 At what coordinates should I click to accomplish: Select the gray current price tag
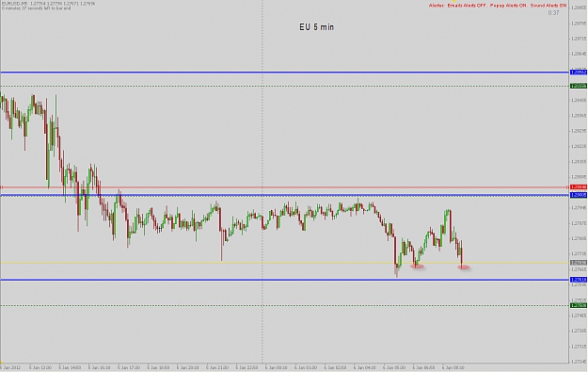pyautogui.click(x=579, y=263)
